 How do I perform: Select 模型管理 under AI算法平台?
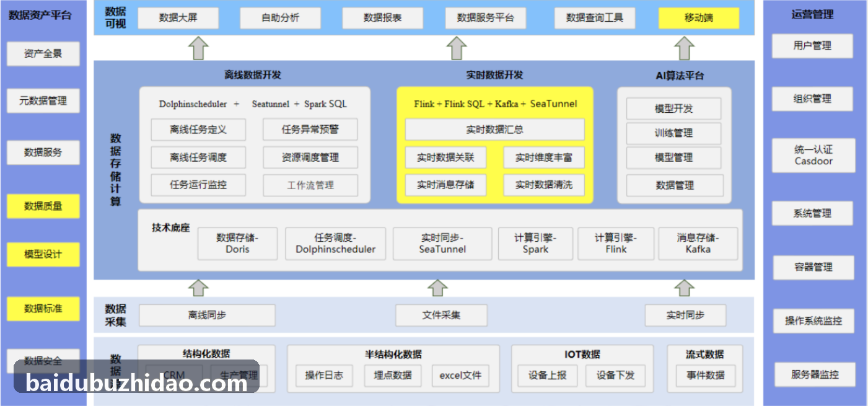673,157
